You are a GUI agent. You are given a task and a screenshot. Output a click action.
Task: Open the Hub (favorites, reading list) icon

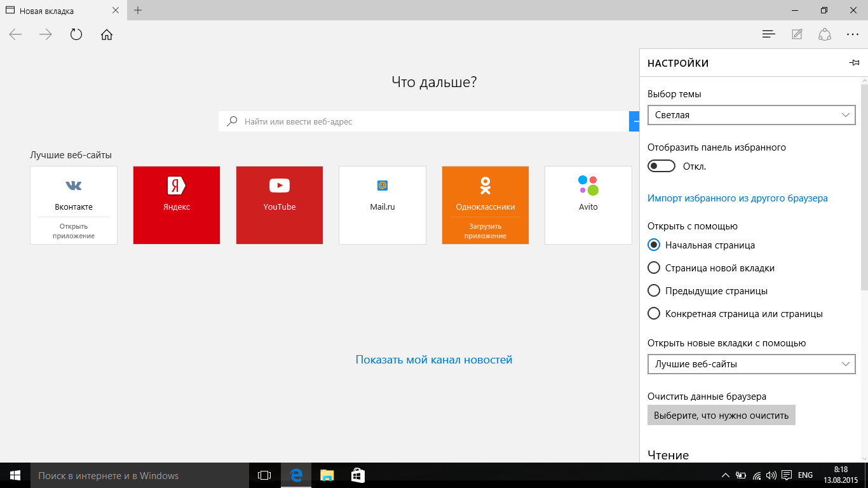click(x=769, y=34)
